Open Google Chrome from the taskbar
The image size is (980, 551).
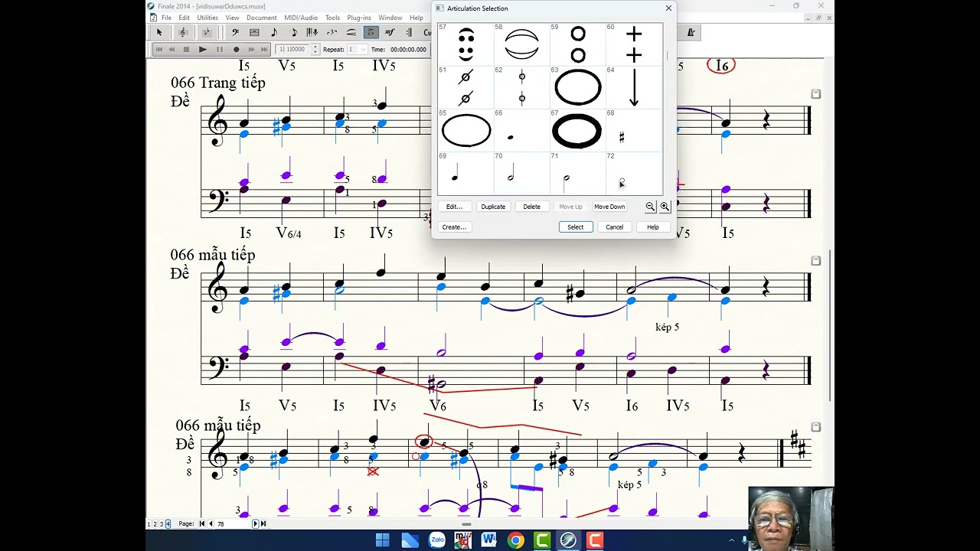(515, 540)
